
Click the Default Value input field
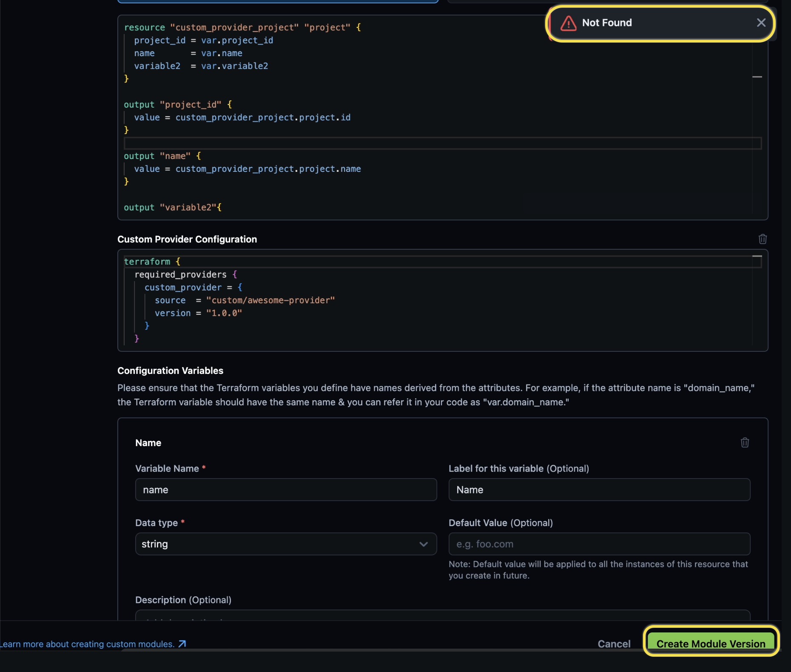pos(599,544)
